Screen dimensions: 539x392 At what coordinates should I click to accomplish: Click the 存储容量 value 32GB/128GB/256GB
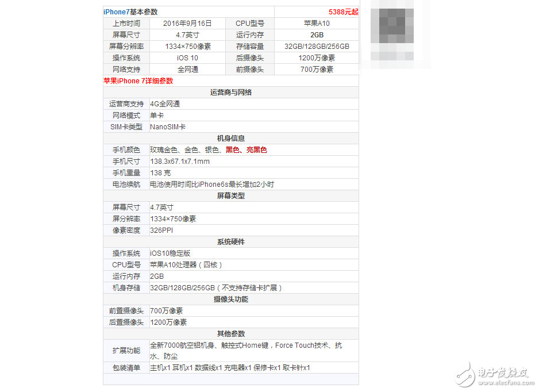(x=317, y=46)
